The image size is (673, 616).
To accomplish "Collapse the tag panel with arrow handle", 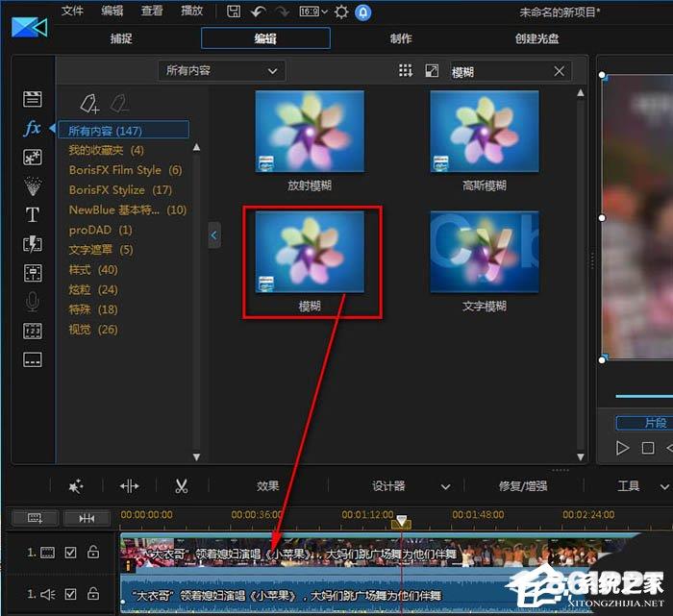I will coord(214,235).
